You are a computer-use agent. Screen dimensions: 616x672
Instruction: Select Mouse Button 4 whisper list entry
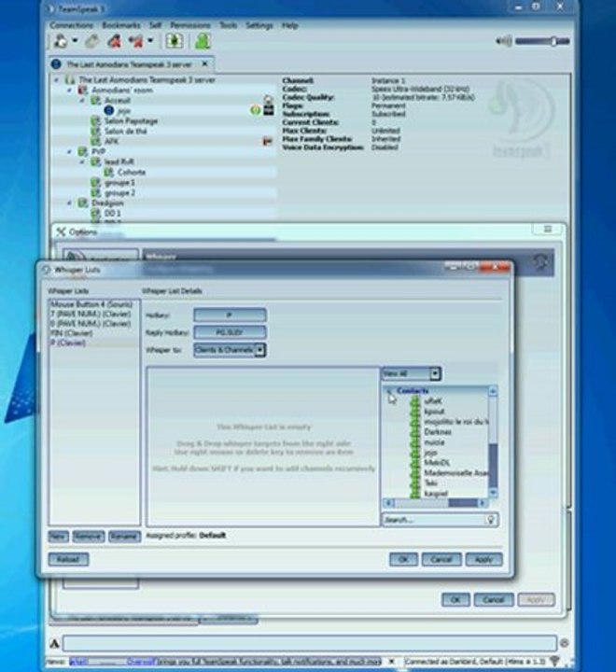(91, 304)
